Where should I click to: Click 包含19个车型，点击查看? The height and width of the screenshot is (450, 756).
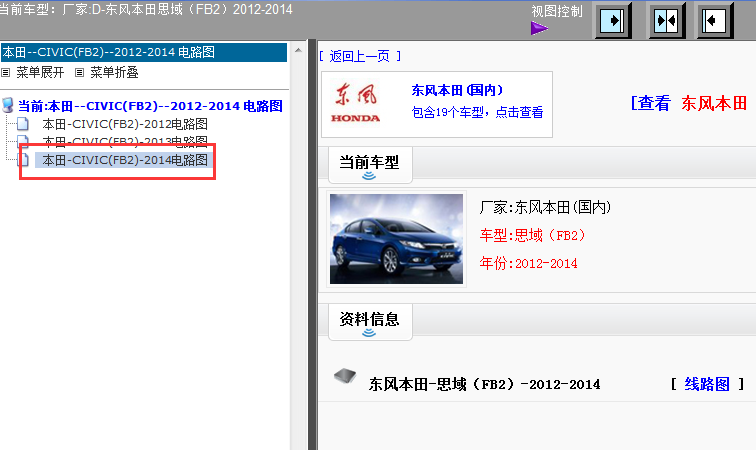[x=477, y=112]
